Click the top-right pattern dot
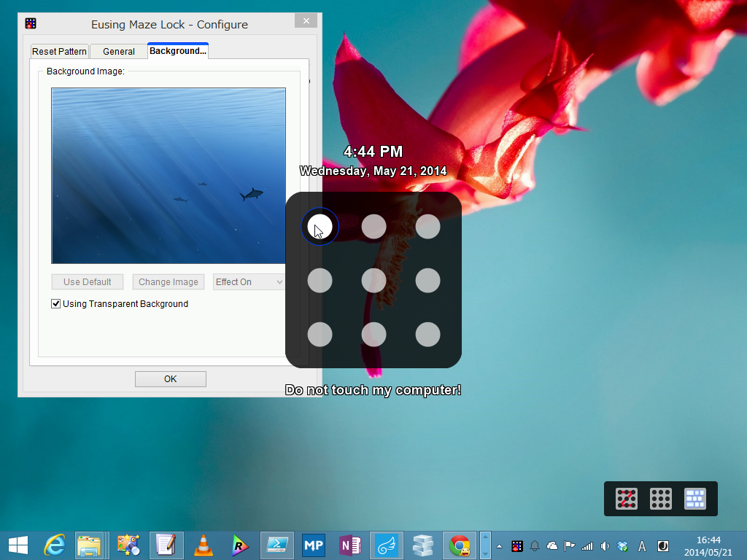 427,227
